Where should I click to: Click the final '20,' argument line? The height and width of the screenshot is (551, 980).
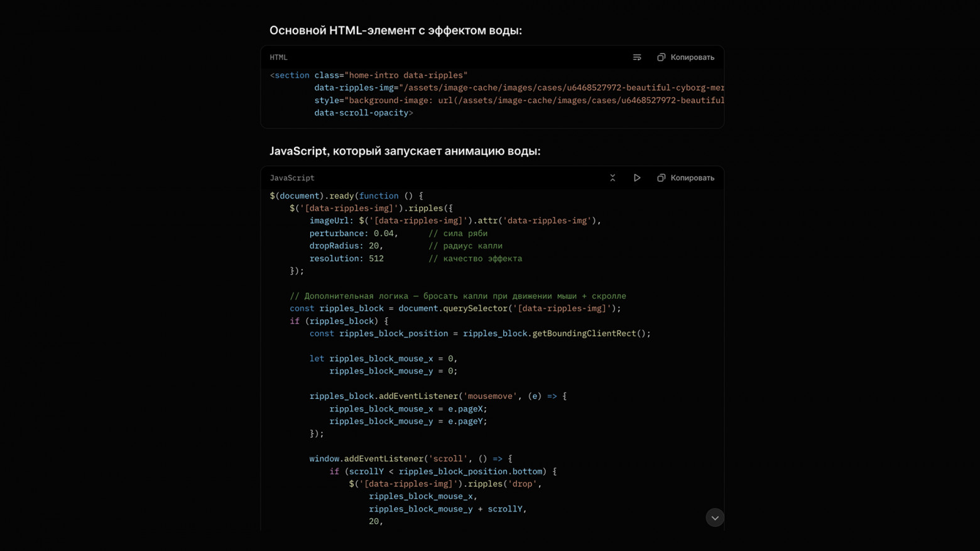tap(376, 521)
